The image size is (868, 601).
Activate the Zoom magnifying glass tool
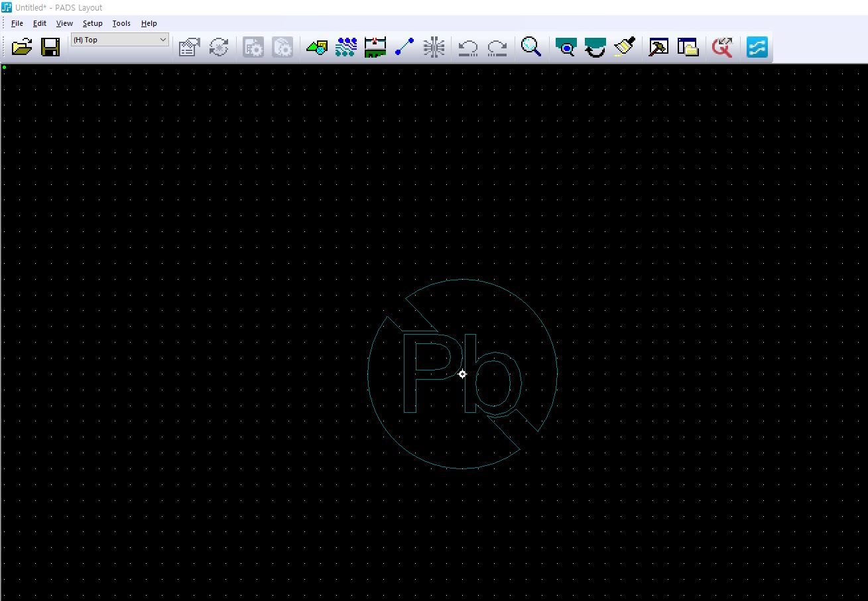(531, 47)
